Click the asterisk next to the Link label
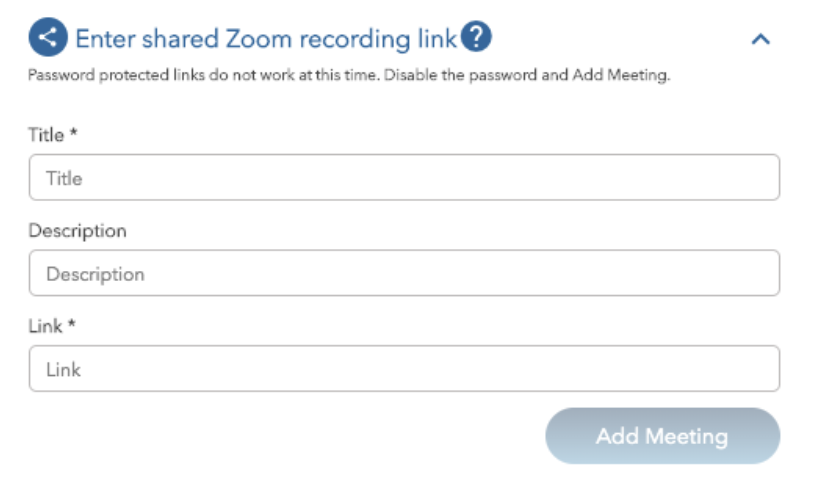Viewport: 816px width, 488px height. coord(72,324)
